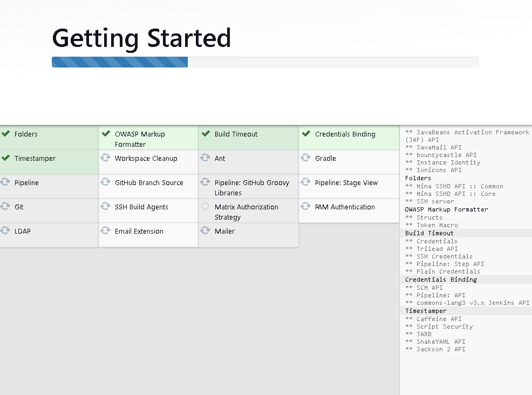Screen dimensions: 532x395
Task: Click the refresh icon beside LDAP
Action: click(6, 231)
